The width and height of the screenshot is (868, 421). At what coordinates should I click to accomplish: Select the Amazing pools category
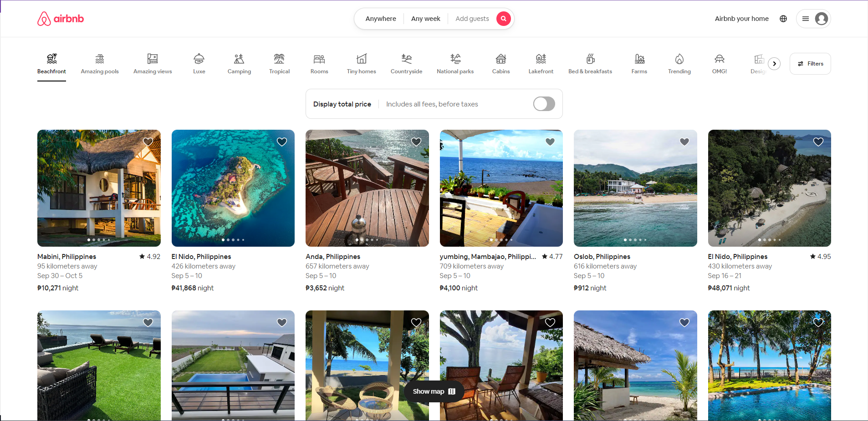[100, 64]
